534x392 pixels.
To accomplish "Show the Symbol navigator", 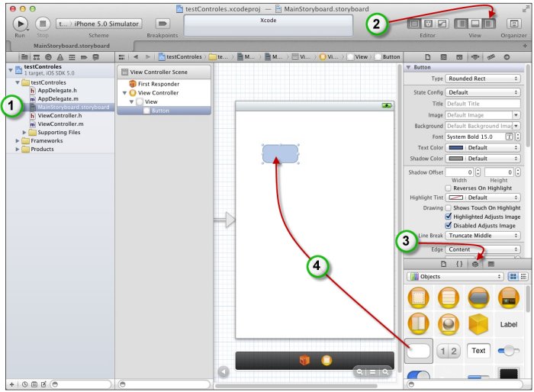I will [x=37, y=57].
